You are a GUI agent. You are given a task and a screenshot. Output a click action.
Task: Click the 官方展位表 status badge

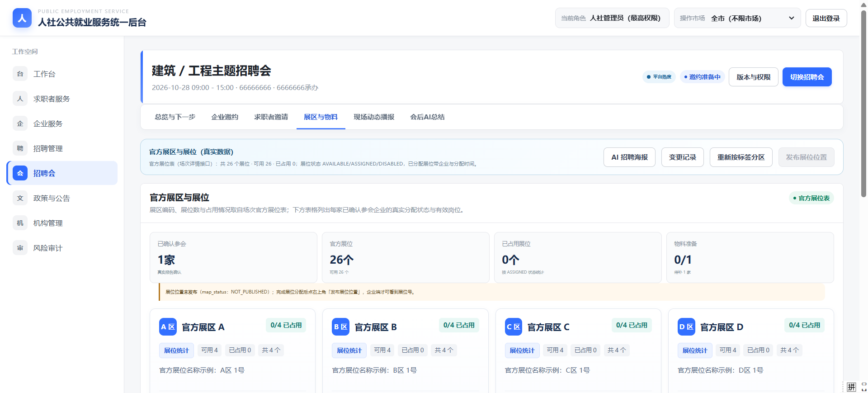(811, 198)
